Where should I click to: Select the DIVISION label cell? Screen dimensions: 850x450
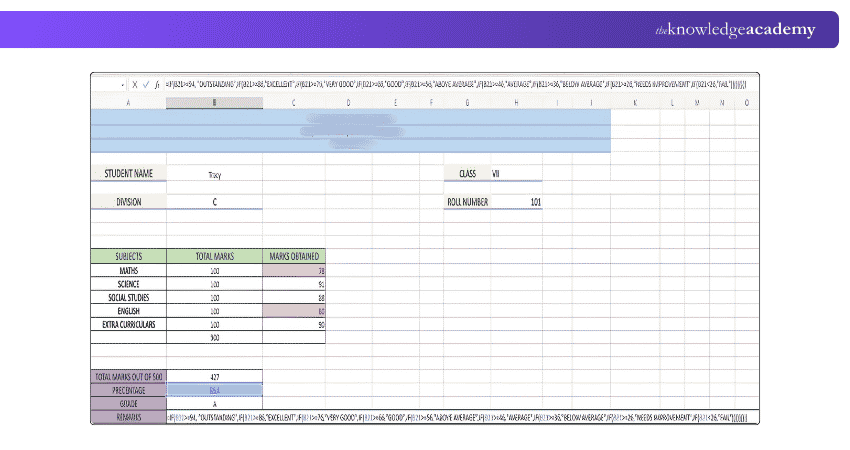[128, 202]
